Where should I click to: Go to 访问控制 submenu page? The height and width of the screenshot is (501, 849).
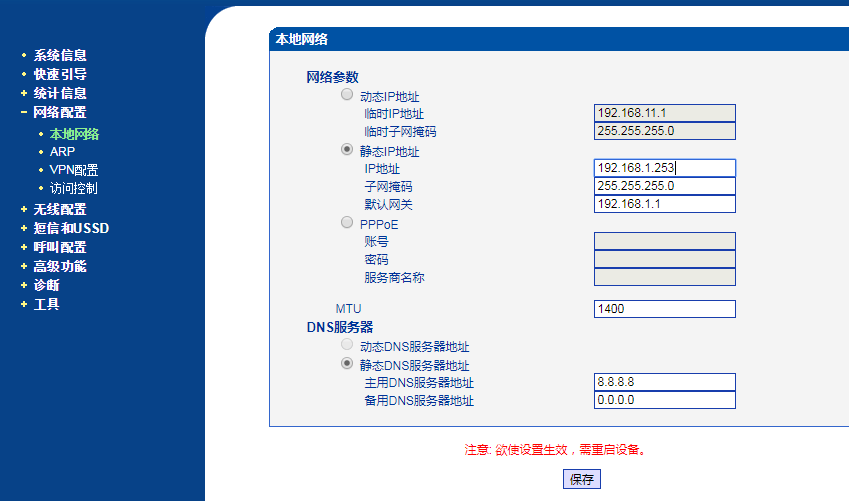coord(73,188)
